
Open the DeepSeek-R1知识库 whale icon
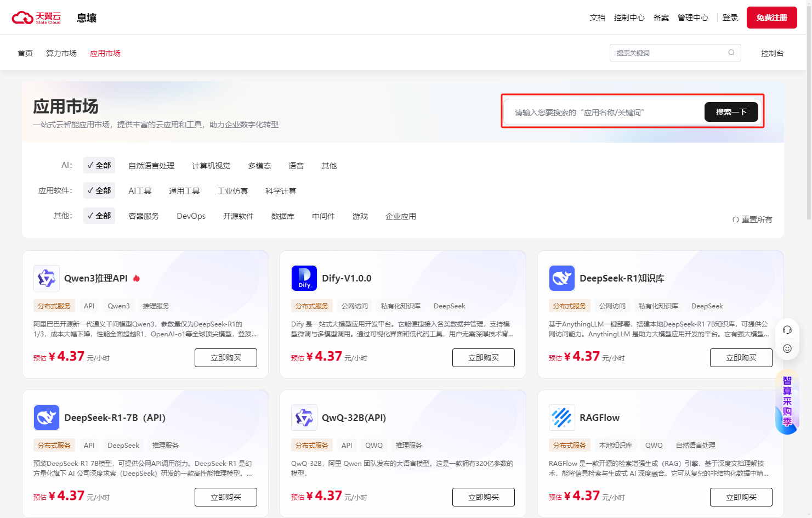[562, 278]
